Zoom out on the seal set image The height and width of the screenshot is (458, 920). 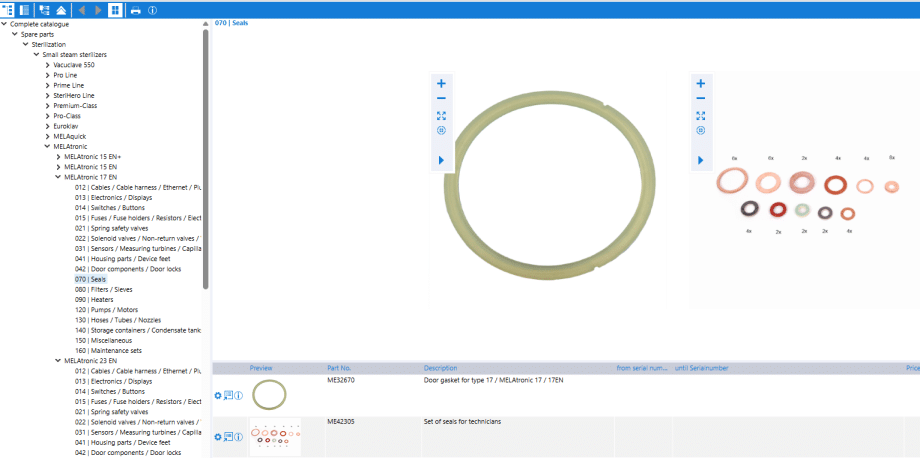click(x=700, y=99)
